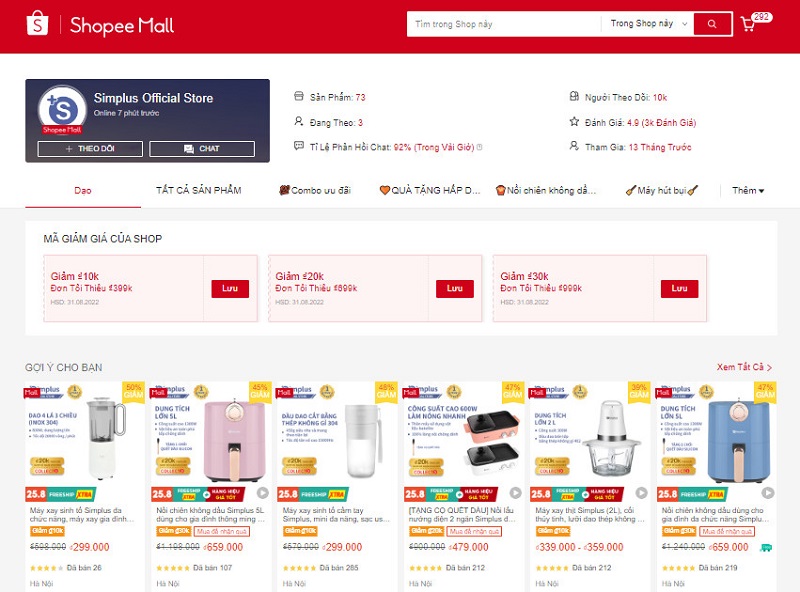Play video on meat grinder product
The width and height of the screenshot is (800, 592).
641,493
